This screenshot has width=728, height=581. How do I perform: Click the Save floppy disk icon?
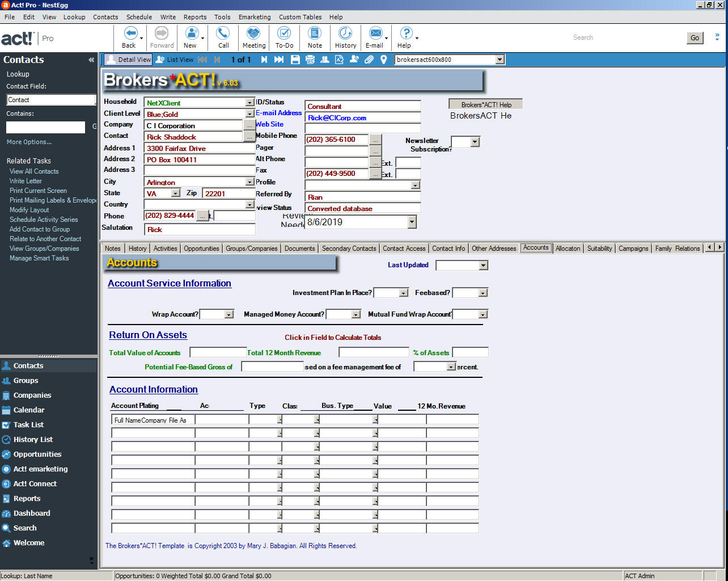click(x=295, y=60)
